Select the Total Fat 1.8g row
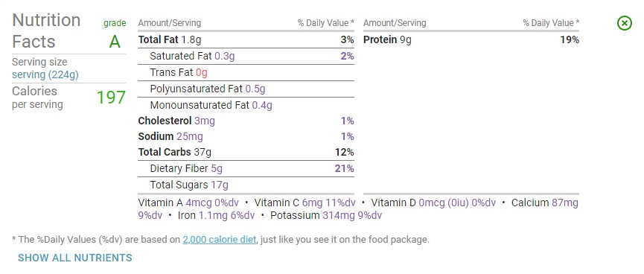 tap(246, 40)
